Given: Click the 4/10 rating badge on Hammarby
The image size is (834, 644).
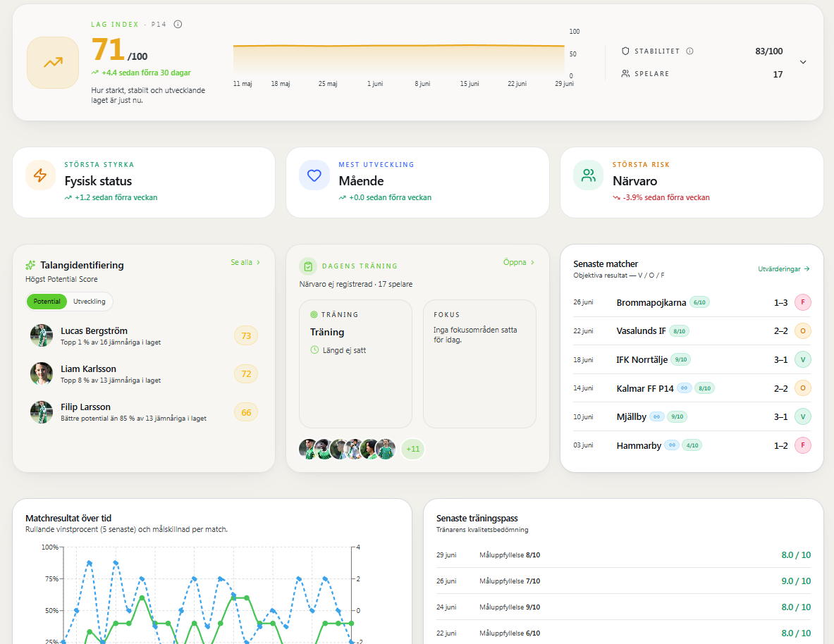Looking at the screenshot, I should click(x=692, y=445).
